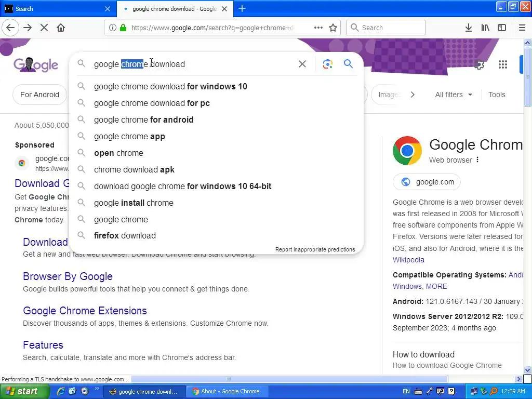Click the tray network computers icon
Viewport: 532px width, 399px height.
(x=474, y=391)
